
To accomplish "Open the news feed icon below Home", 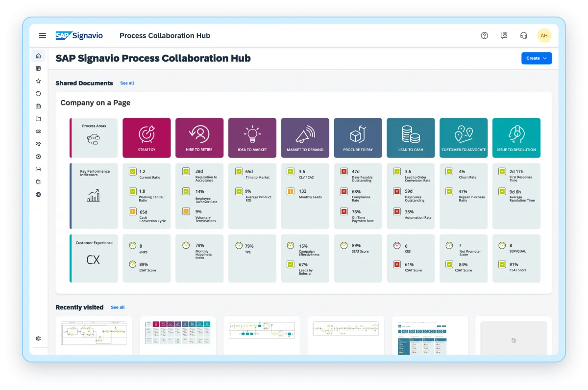I will [38, 69].
